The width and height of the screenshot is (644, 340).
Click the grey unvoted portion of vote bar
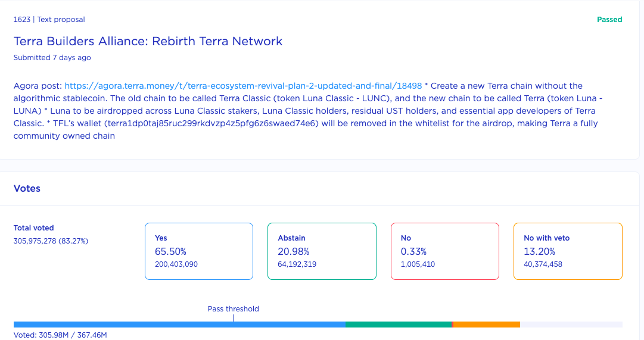[571, 325]
